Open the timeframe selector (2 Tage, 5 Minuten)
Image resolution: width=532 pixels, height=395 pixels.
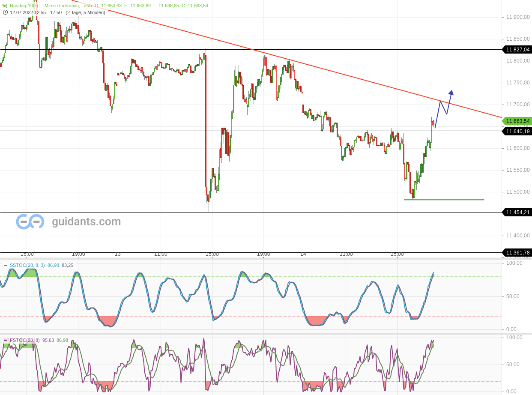[x=84, y=12]
